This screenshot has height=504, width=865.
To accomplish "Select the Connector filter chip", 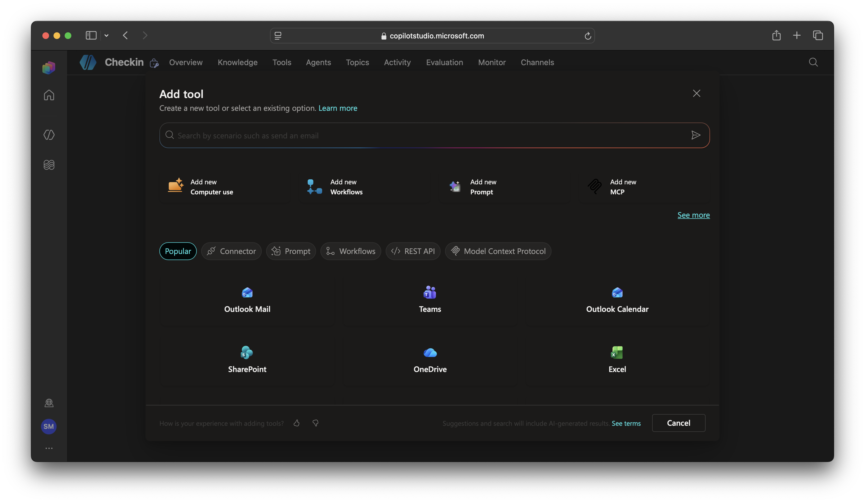I will click(231, 251).
